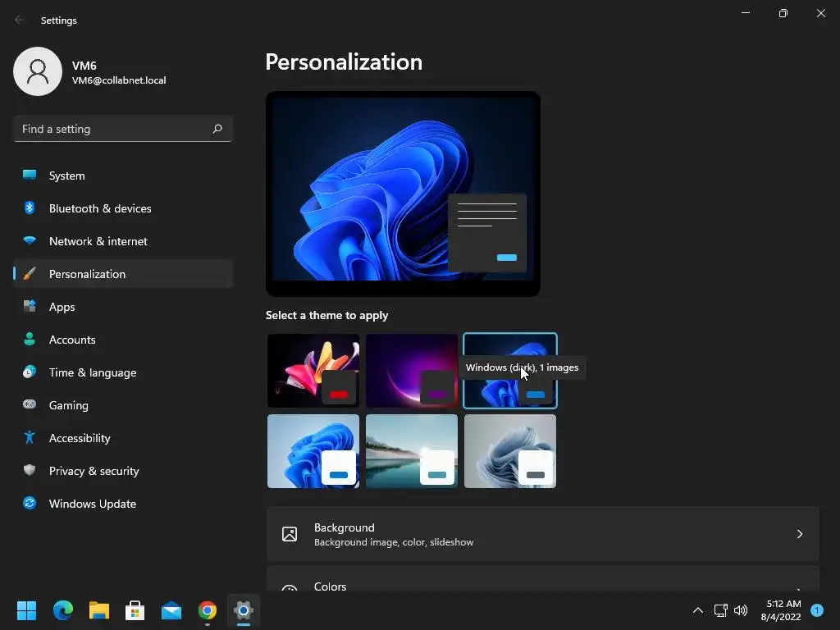Viewport: 840px width, 630px height.
Task: Click the Background picture icon
Action: coord(290,534)
